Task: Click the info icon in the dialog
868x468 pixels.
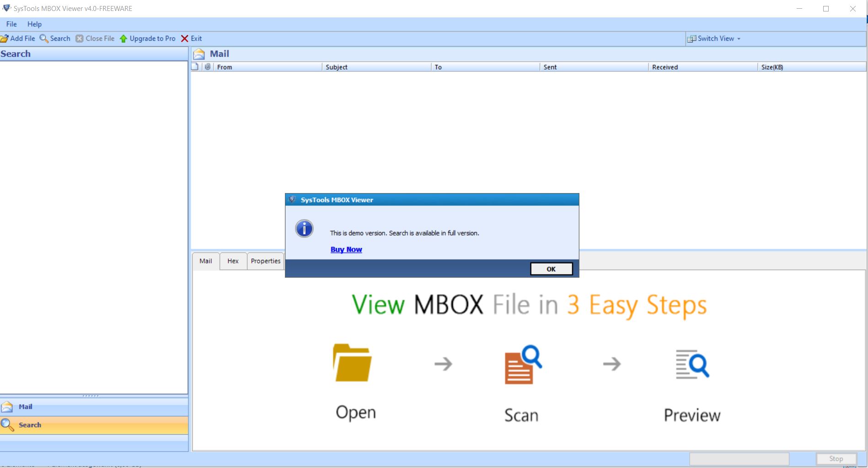Action: (x=304, y=228)
